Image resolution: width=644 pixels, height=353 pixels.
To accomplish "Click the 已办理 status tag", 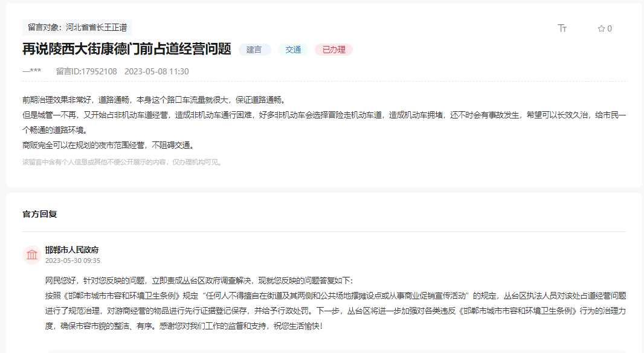I will click(x=333, y=50).
